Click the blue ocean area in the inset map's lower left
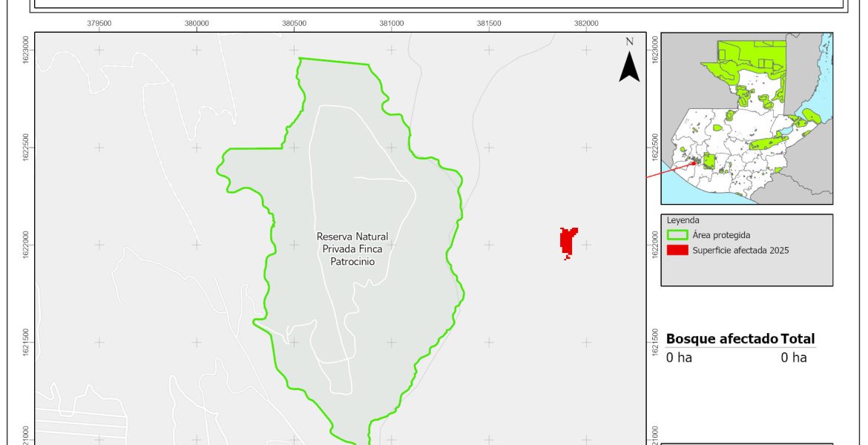The image size is (868, 445). coord(675,189)
